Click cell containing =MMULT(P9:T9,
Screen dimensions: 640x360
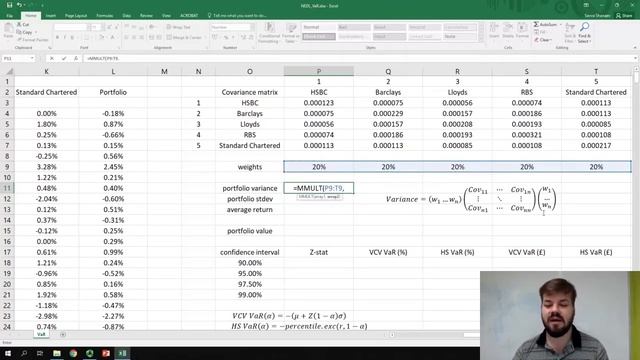tap(319, 188)
